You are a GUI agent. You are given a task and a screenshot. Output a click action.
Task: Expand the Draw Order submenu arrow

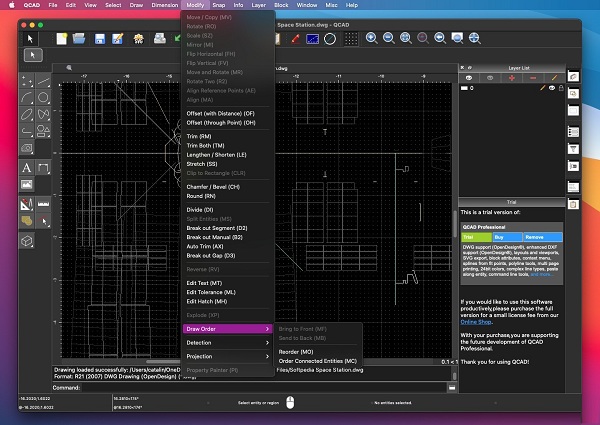(x=267, y=329)
